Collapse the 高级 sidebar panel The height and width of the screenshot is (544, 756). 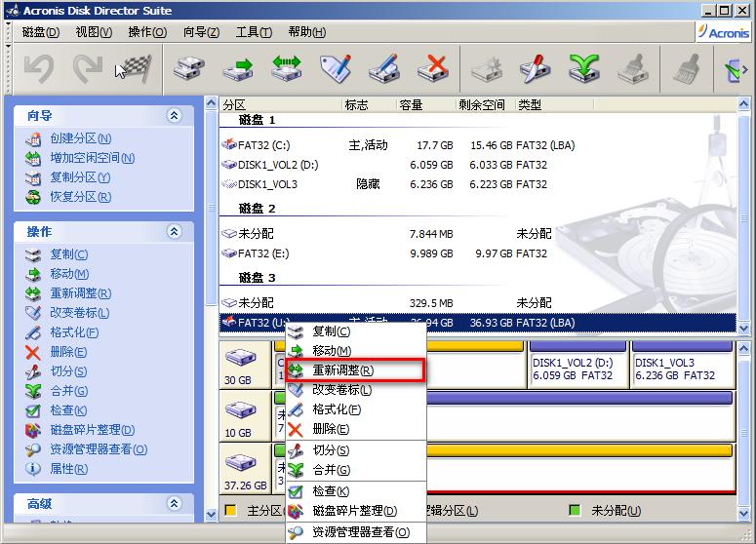point(175,503)
